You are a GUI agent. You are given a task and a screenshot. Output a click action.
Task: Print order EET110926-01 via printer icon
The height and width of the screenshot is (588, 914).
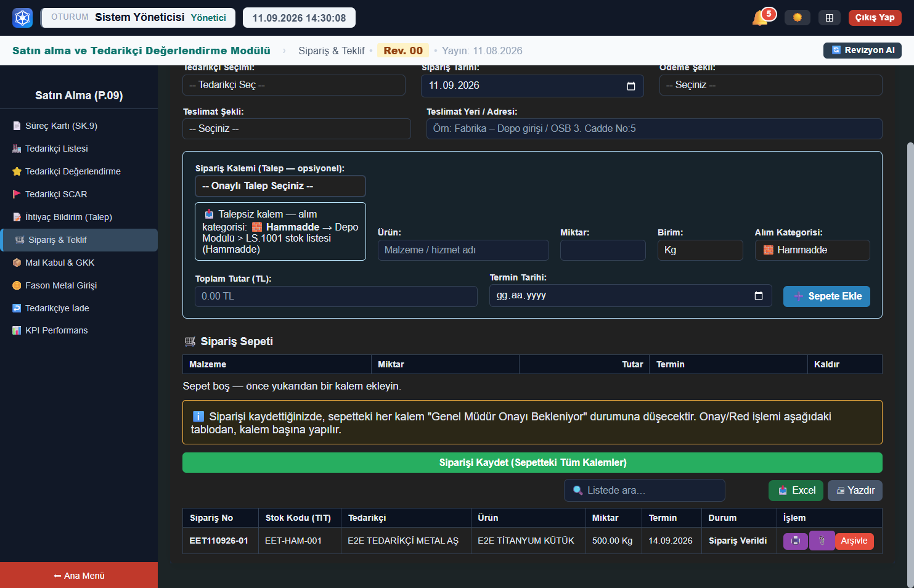coord(796,541)
